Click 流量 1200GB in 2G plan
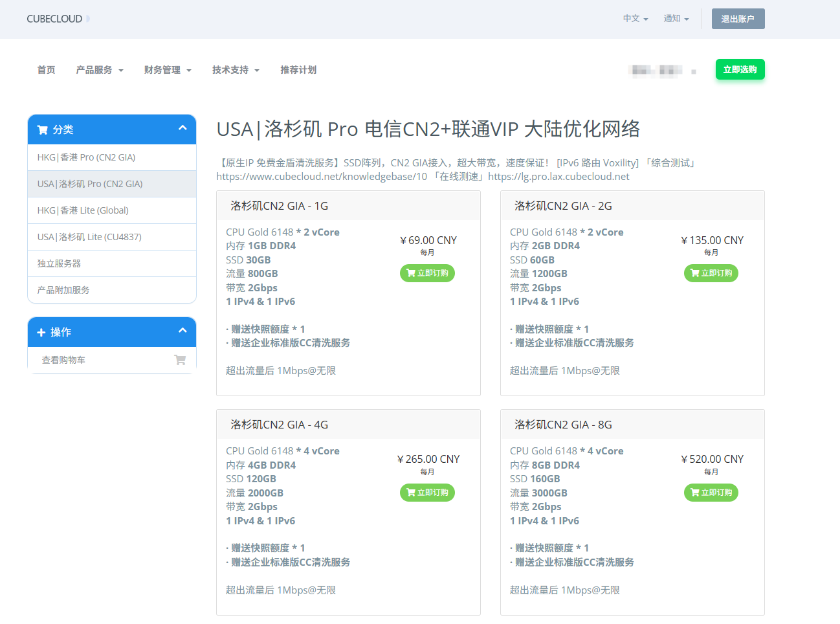The height and width of the screenshot is (624, 840). 538,274
